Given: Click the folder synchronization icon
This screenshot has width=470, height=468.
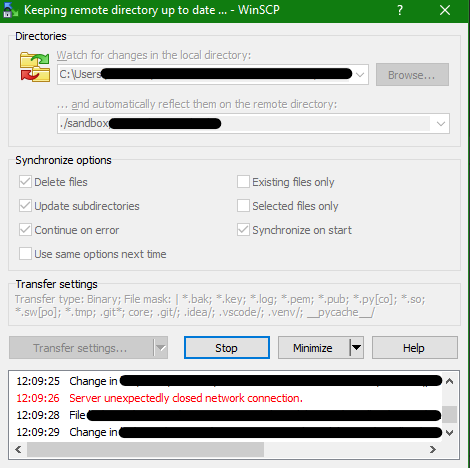Looking at the screenshot, I should (x=35, y=67).
